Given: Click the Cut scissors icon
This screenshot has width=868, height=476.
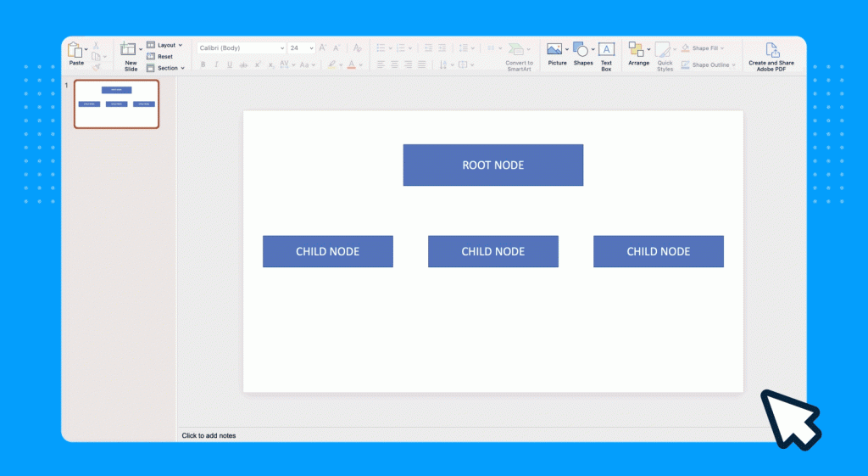Looking at the screenshot, I should pos(97,46).
